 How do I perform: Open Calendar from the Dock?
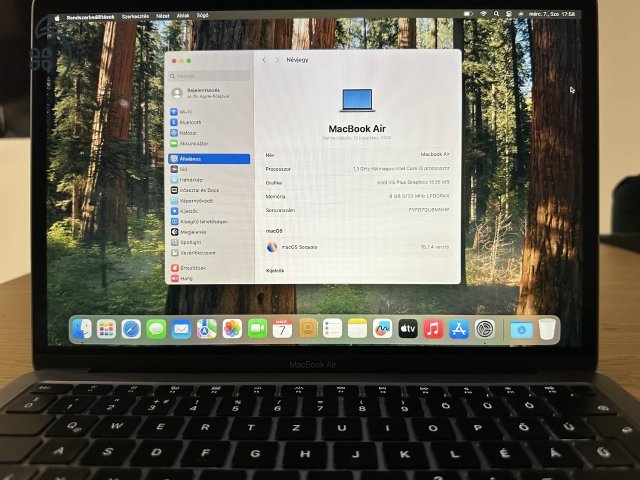[x=282, y=329]
